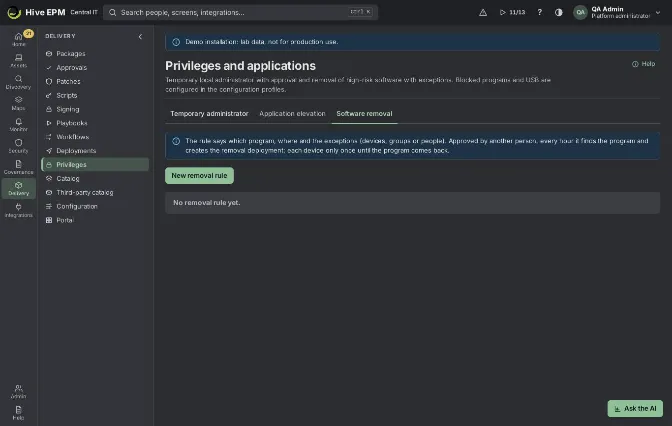Toggle the dark/light theme contrast icon
The height and width of the screenshot is (426, 672).
[x=558, y=12]
